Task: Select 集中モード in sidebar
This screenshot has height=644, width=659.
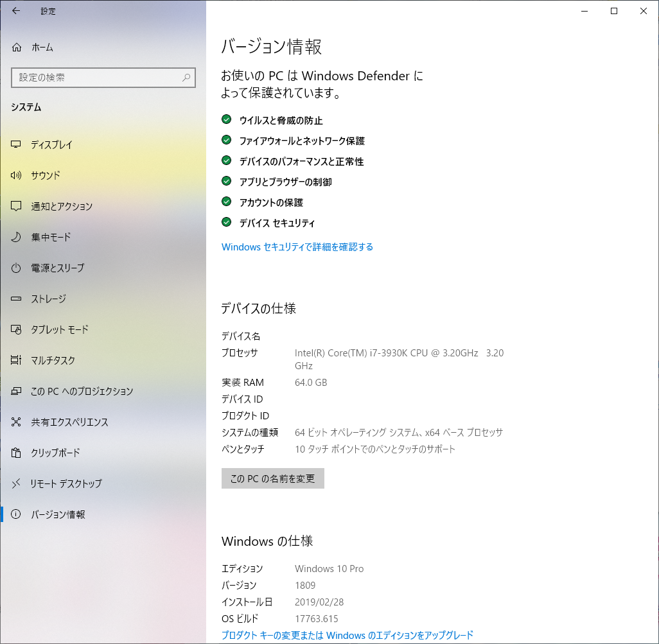Action: 103,237
